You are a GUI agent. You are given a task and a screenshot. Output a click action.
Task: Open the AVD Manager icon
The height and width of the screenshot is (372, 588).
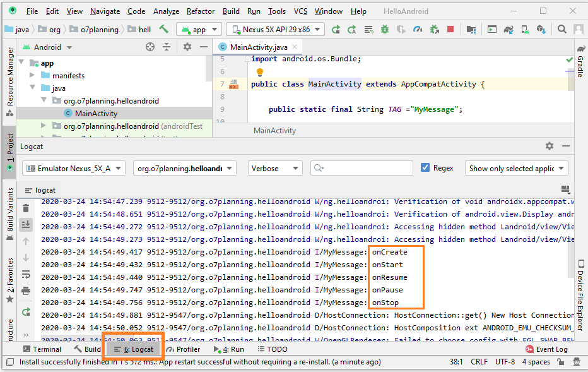click(x=526, y=29)
